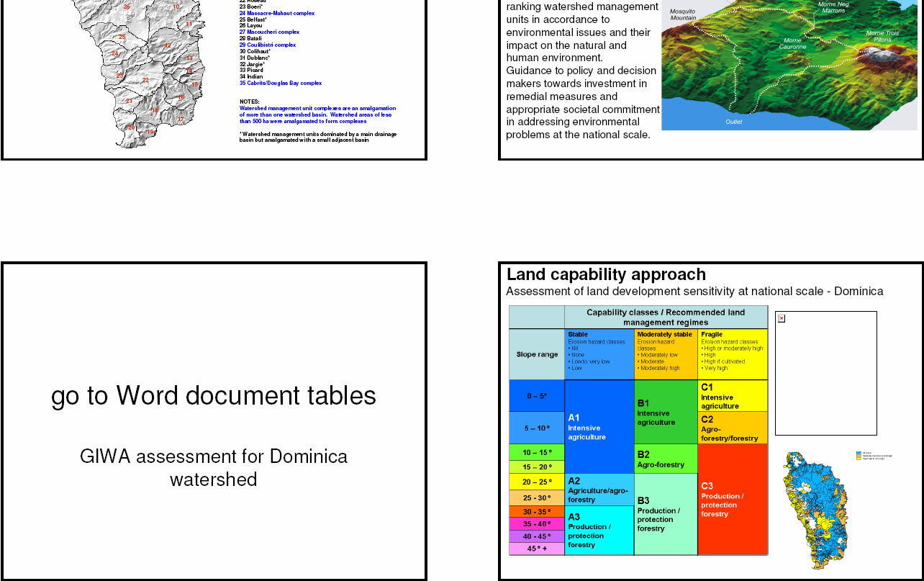Click 'GIWA assessment for Dominica watershed' subtitle
Screen dimensions: 924x581
coord(214,468)
